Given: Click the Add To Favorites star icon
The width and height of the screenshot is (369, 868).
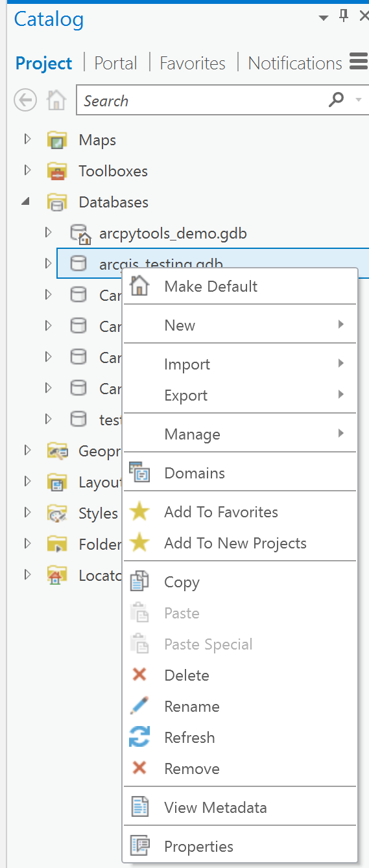Looking at the screenshot, I should point(139,511).
